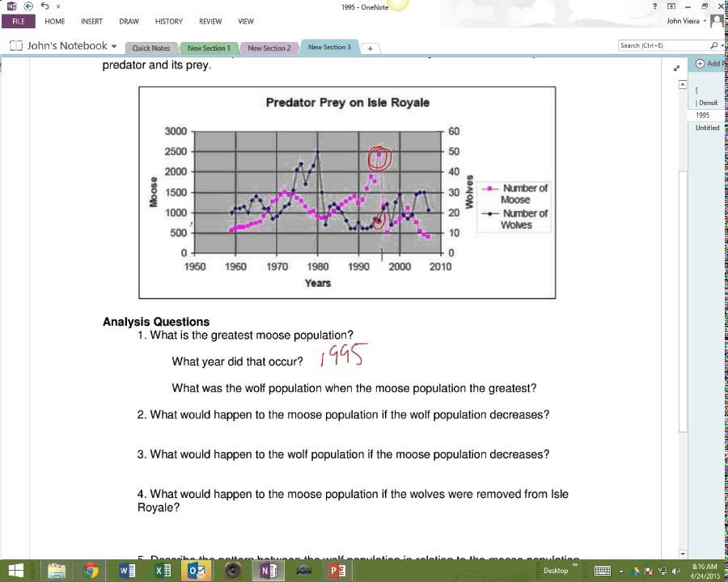Viewport: 728px width, 582px height.
Task: Click the Undo arrow in quick access toolbar
Action: [x=44, y=6]
